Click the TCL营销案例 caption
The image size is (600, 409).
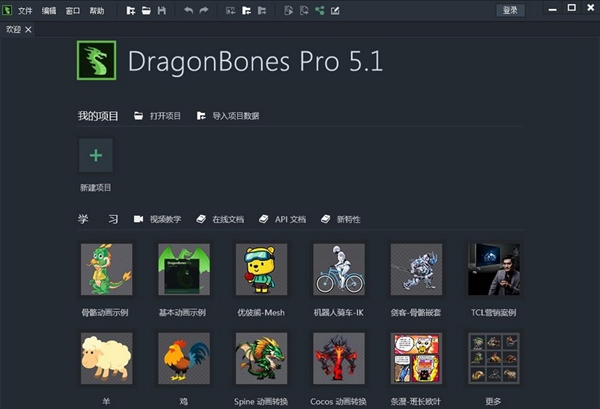pos(494,313)
